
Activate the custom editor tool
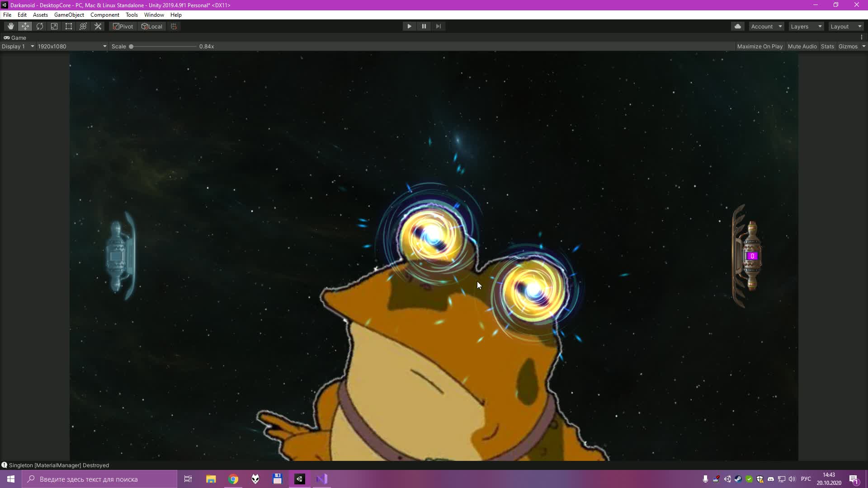[98, 26]
